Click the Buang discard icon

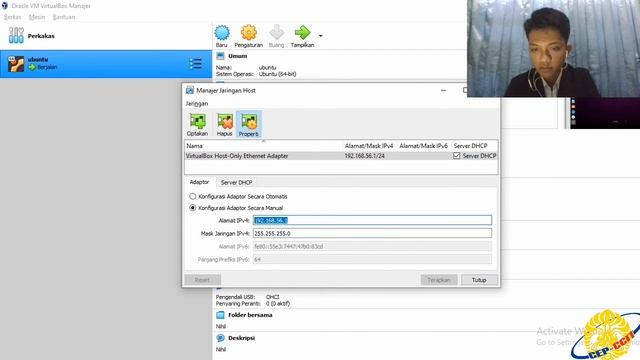click(276, 33)
